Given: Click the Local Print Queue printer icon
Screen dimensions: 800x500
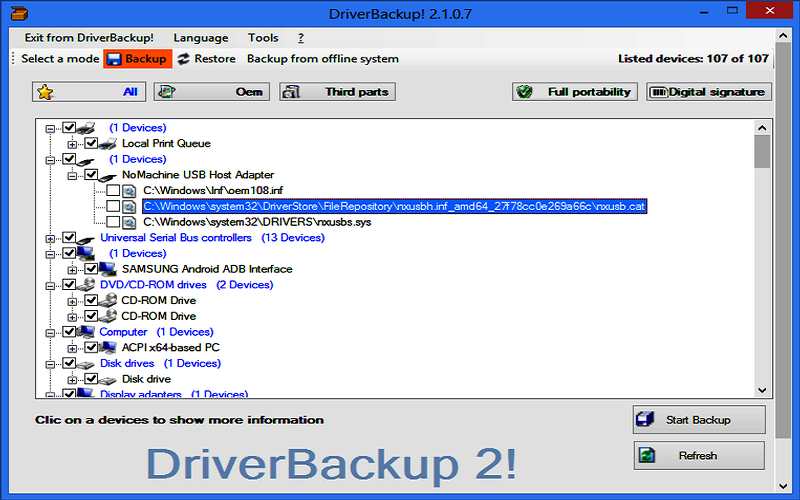Looking at the screenshot, I should tap(108, 143).
